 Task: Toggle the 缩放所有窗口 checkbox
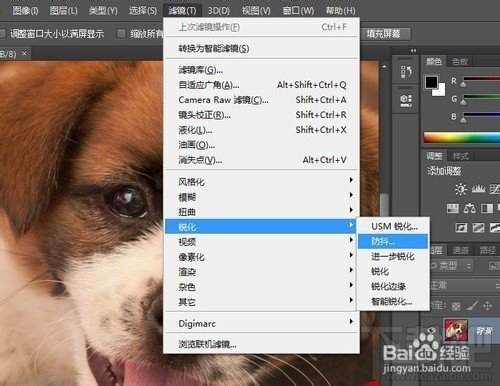point(121,33)
